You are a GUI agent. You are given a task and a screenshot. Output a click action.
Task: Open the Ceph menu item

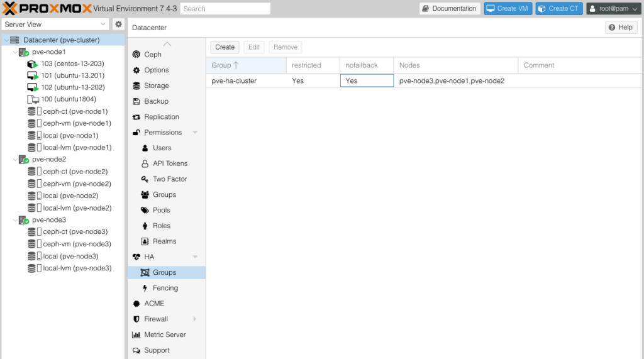coord(167,55)
